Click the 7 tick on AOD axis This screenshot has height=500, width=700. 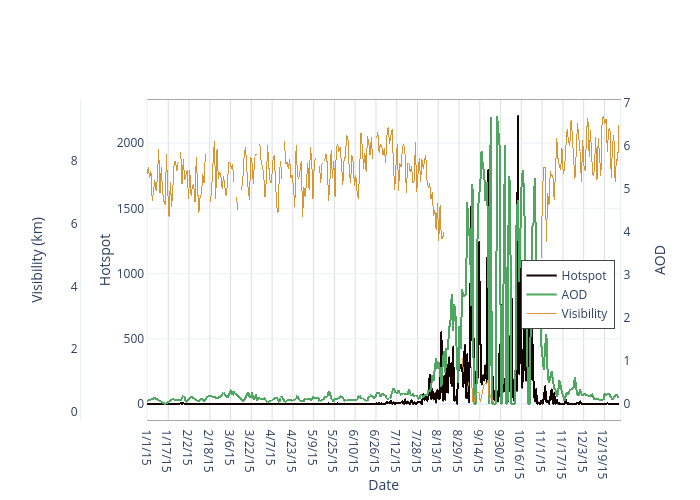[627, 102]
